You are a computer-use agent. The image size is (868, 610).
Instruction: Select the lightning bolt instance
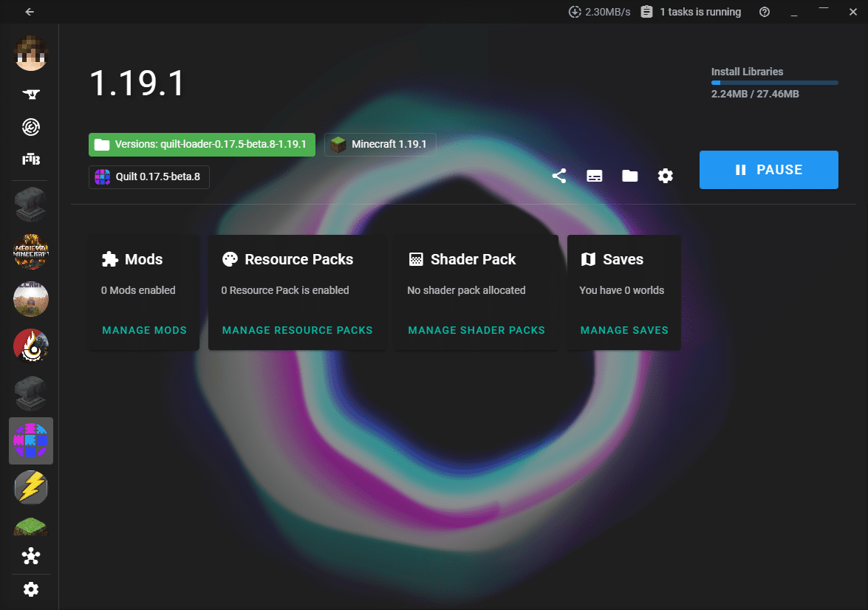click(31, 487)
